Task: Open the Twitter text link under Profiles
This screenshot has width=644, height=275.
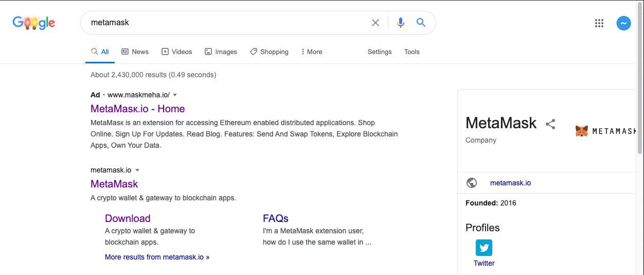Action: pyautogui.click(x=484, y=263)
